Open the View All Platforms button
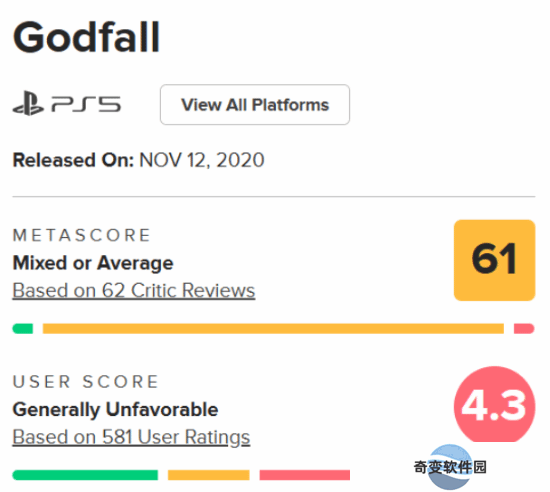 click(255, 105)
